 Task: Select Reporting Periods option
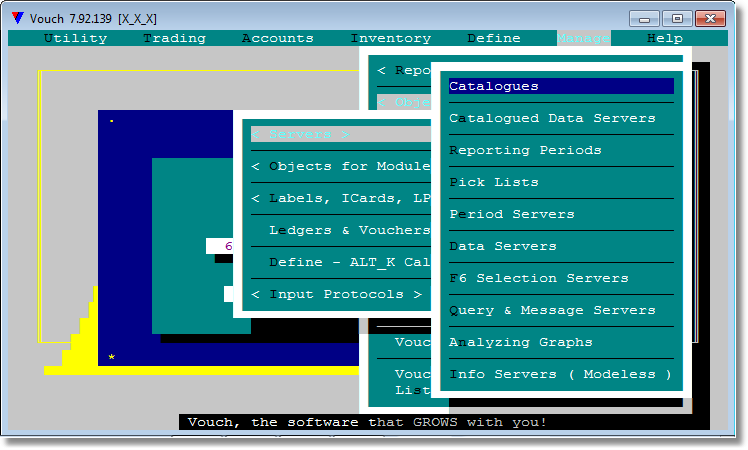[525, 150]
